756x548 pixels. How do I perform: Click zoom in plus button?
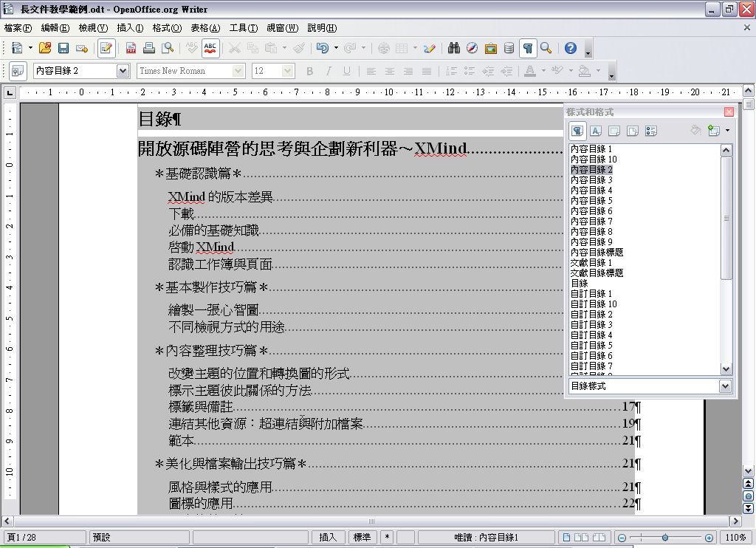pyautogui.click(x=709, y=538)
